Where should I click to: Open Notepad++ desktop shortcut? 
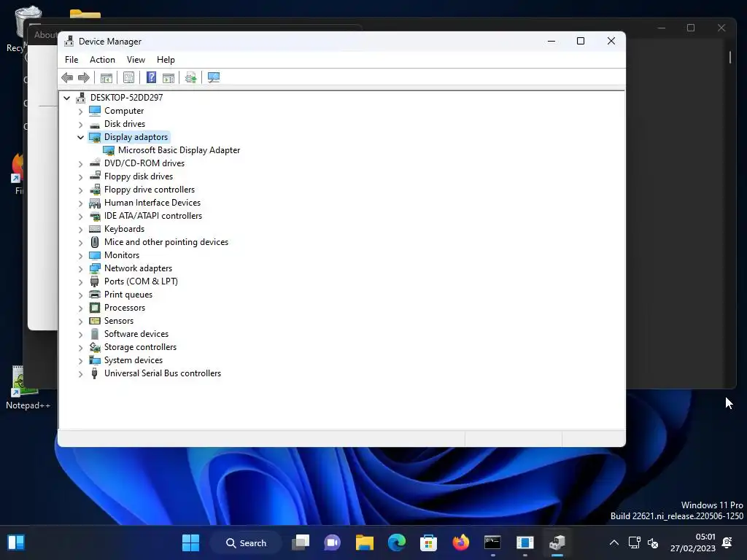(27, 387)
